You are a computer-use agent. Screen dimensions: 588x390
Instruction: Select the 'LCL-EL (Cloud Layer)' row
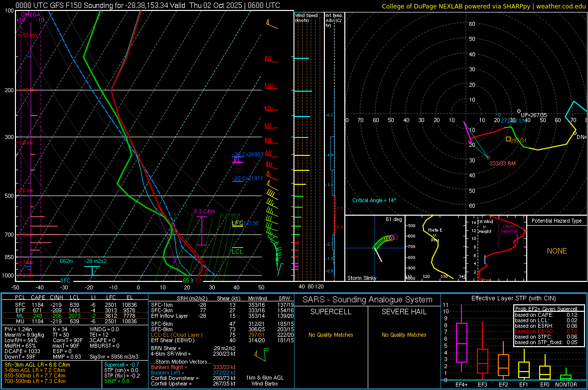pos(222,335)
